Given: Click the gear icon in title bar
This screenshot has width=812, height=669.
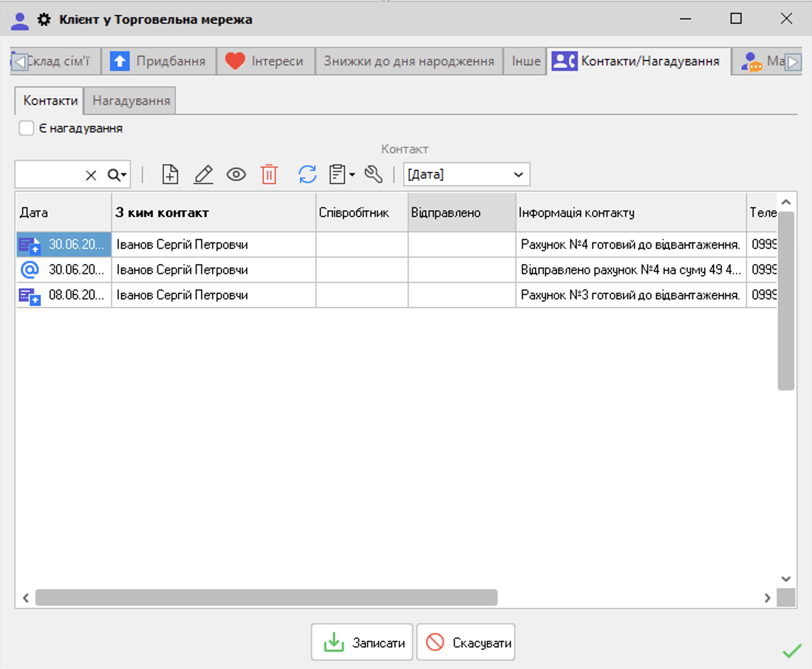Looking at the screenshot, I should point(44,20).
